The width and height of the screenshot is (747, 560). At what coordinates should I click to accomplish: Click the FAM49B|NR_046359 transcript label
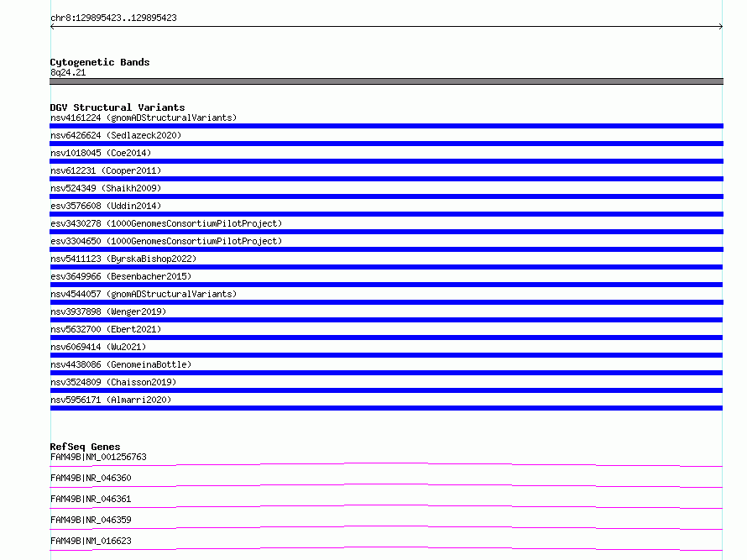point(91,520)
